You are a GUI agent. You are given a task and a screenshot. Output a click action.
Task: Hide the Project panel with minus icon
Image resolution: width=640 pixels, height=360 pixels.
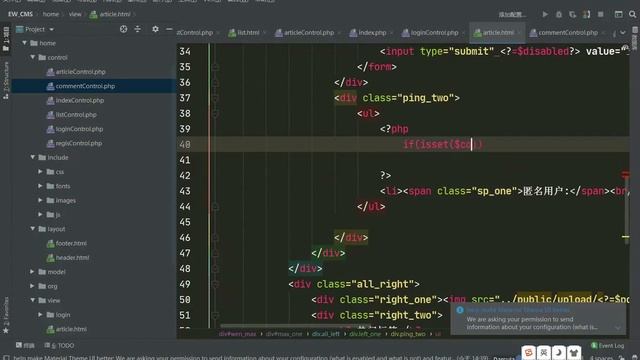click(169, 29)
